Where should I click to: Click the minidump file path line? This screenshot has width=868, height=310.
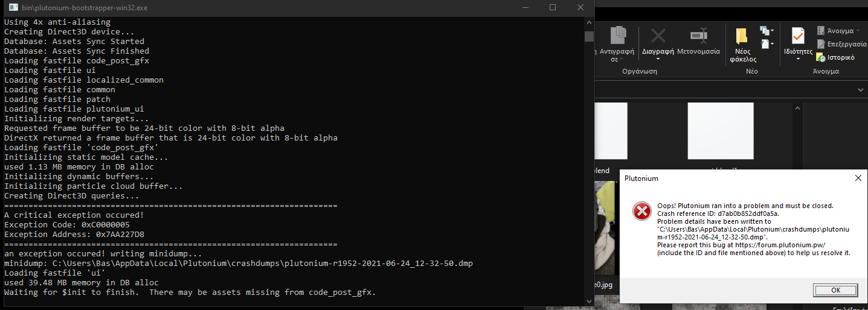pyautogui.click(x=238, y=263)
